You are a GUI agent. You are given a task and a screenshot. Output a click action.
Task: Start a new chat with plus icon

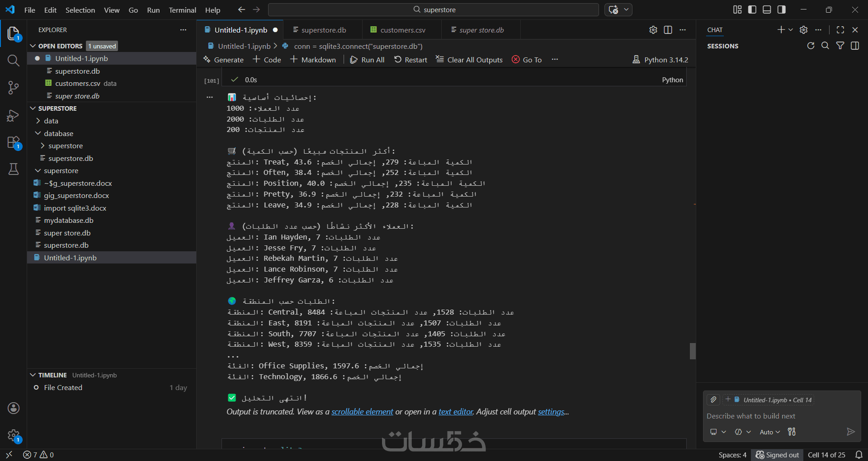pos(781,30)
